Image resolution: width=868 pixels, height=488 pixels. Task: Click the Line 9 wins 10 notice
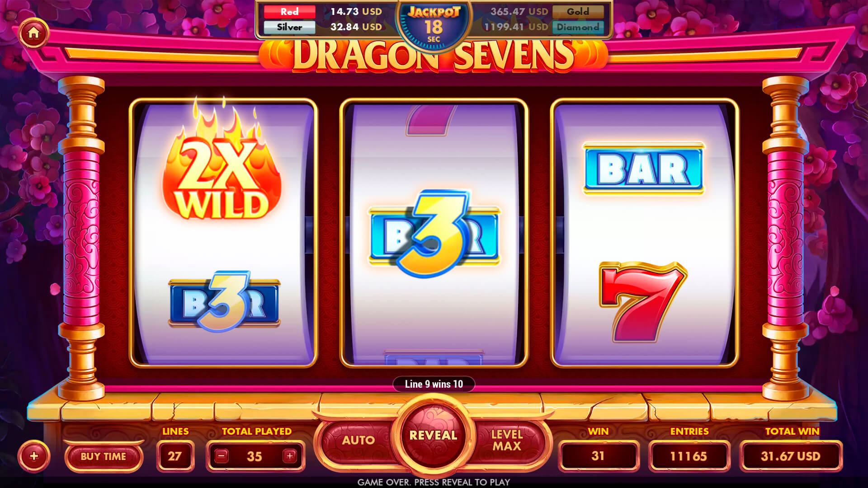[434, 384]
